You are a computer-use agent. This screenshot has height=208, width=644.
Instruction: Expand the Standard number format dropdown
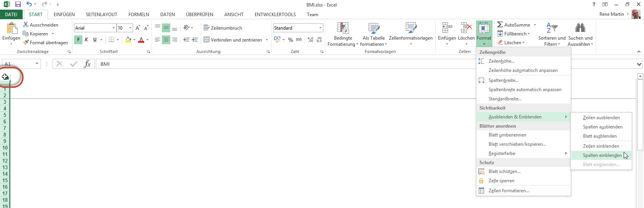pyautogui.click(x=320, y=28)
